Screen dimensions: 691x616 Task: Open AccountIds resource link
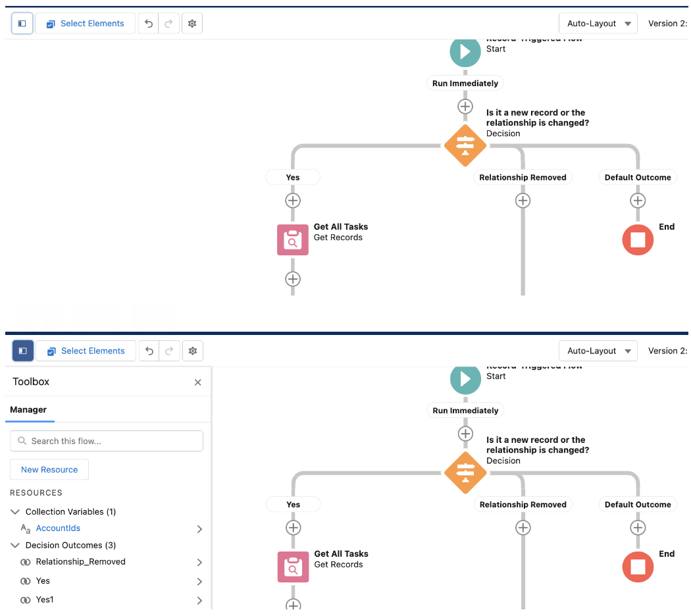(58, 528)
